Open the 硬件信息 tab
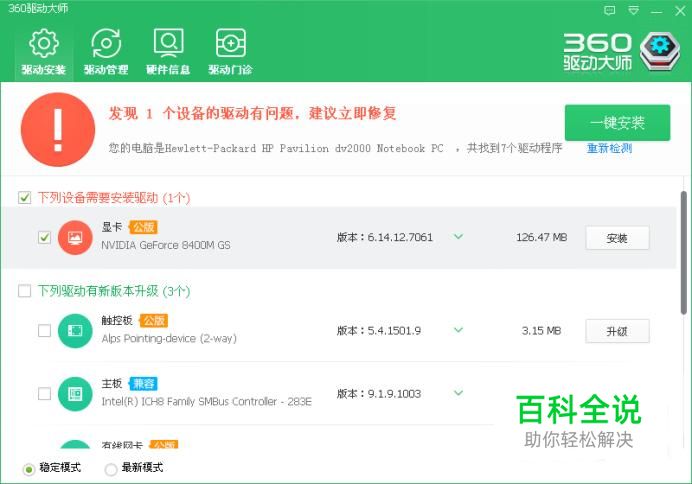Screen dimensions: 692x484 click(168, 52)
